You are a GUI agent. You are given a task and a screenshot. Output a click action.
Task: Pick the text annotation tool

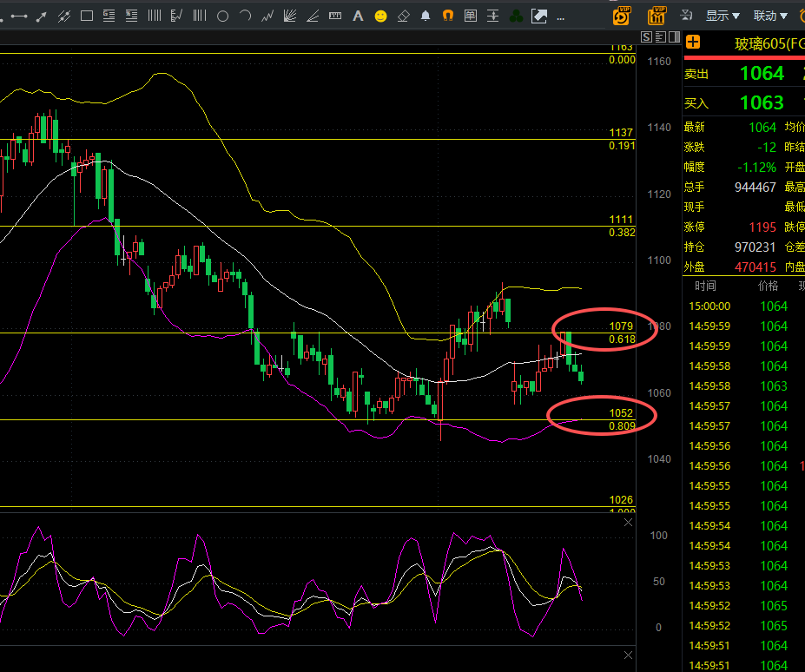click(x=358, y=16)
